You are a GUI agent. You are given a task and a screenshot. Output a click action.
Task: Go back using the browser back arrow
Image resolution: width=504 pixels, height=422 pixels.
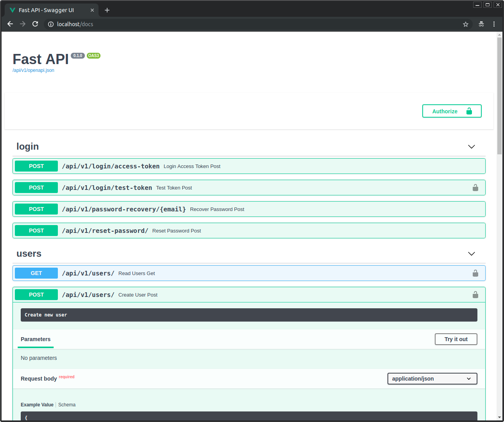pos(10,24)
